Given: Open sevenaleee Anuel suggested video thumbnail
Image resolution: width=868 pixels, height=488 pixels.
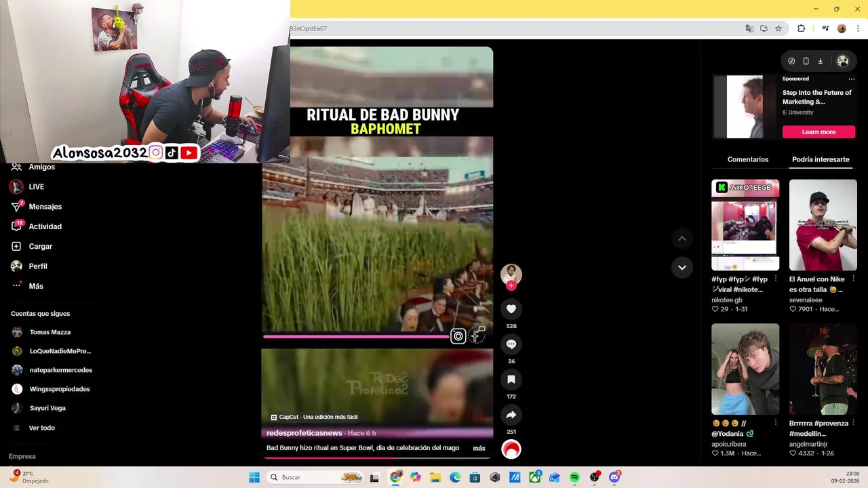Looking at the screenshot, I should coord(823,225).
